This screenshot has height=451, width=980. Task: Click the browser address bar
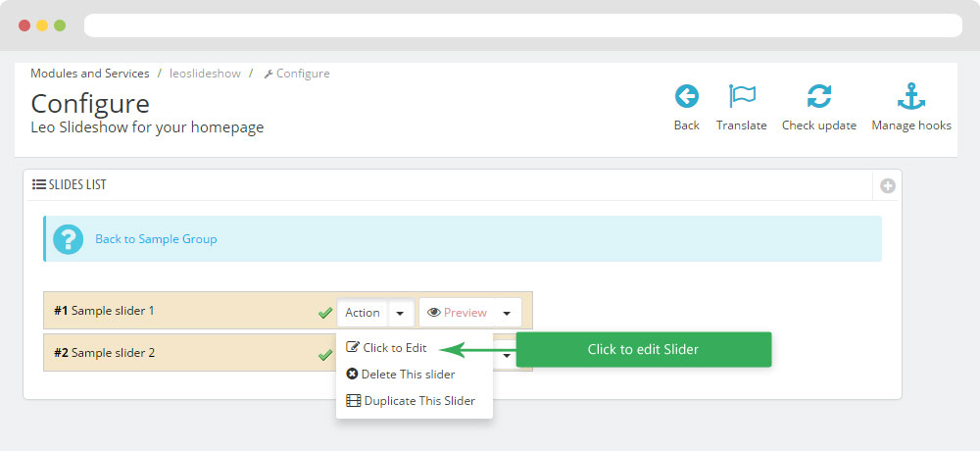(x=524, y=25)
